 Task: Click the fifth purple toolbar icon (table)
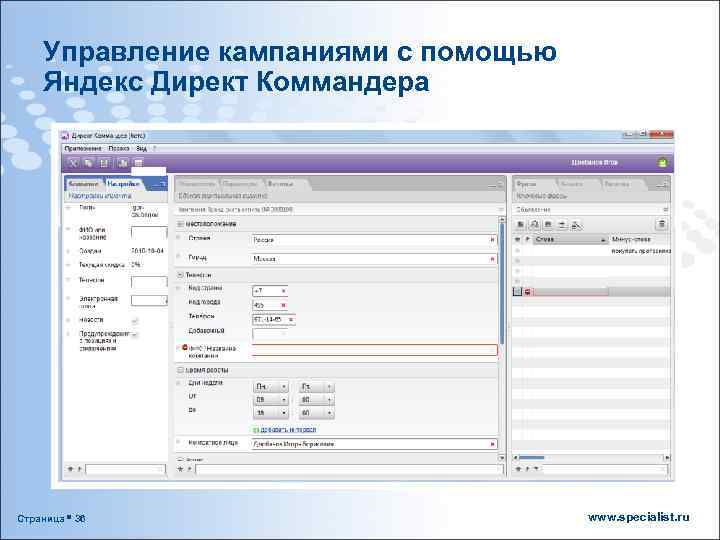point(138,163)
